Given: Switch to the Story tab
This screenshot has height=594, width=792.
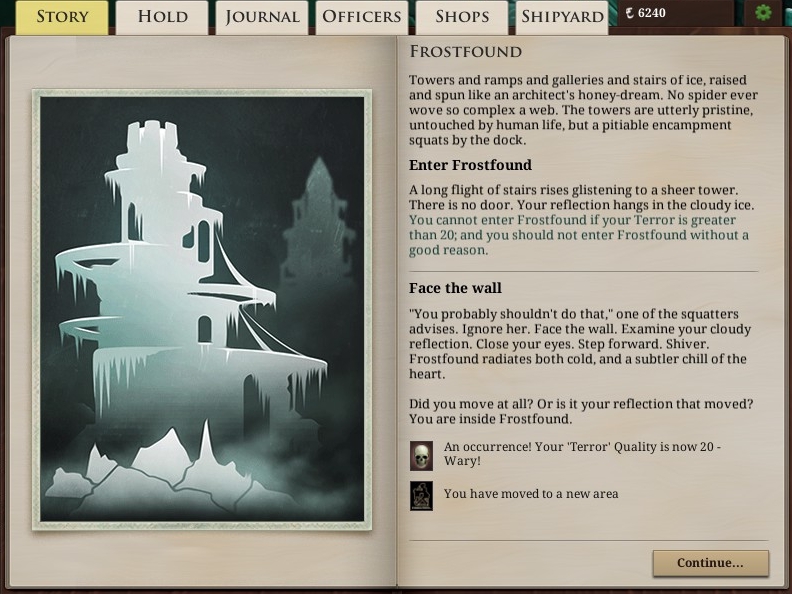Looking at the screenshot, I should pyautogui.click(x=62, y=17).
